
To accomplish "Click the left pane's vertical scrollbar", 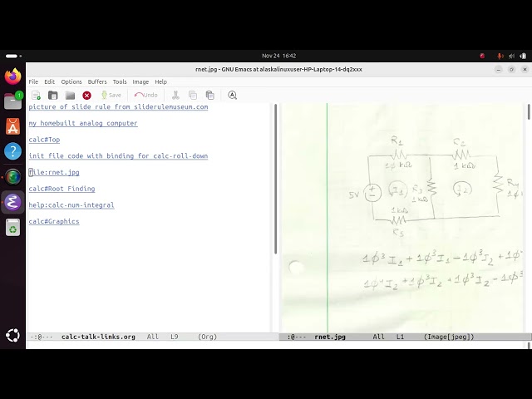I will tap(275, 180).
